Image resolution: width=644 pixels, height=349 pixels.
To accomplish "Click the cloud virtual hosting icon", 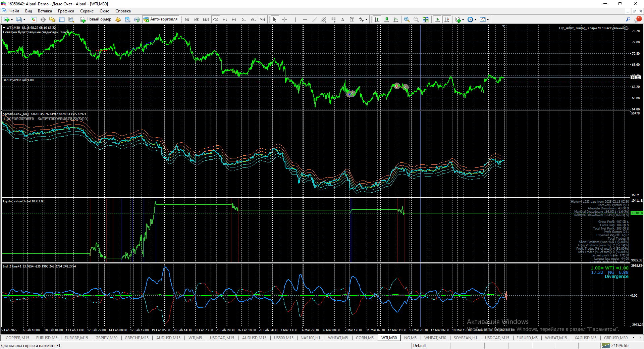I will click(x=127, y=19).
